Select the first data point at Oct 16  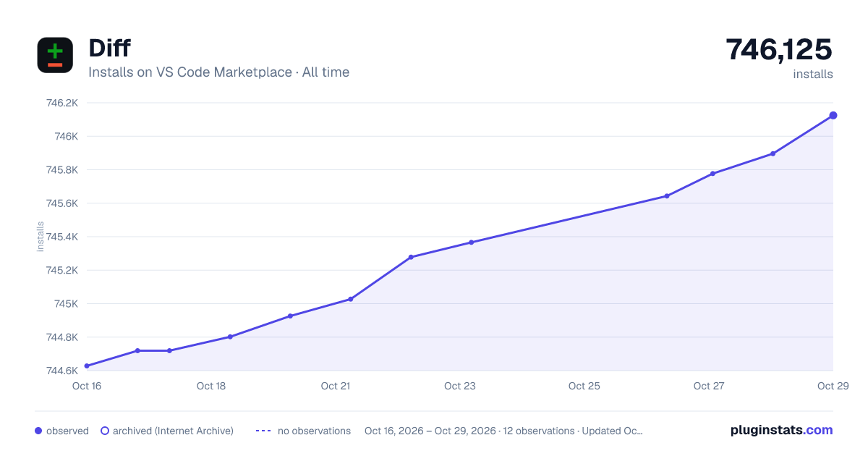point(87,366)
